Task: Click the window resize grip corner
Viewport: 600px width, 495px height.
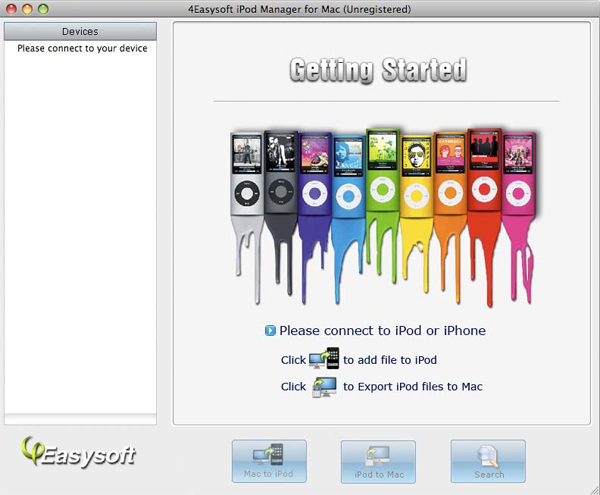Action: (x=595, y=490)
